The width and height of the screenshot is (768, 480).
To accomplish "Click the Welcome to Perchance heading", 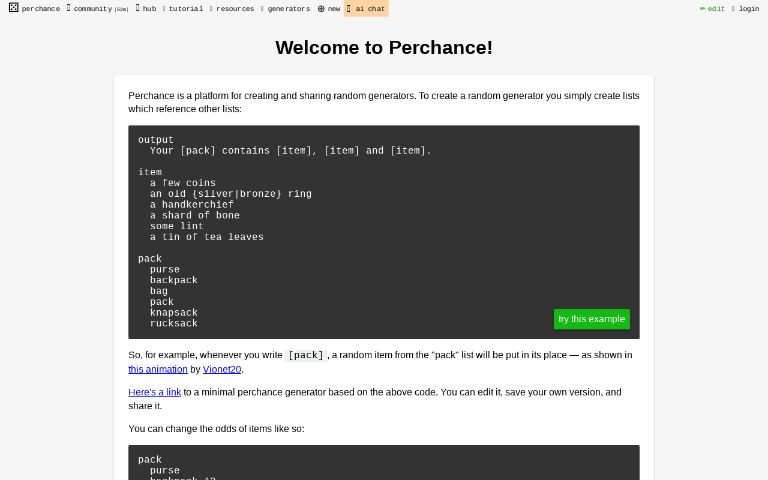I will tap(384, 48).
